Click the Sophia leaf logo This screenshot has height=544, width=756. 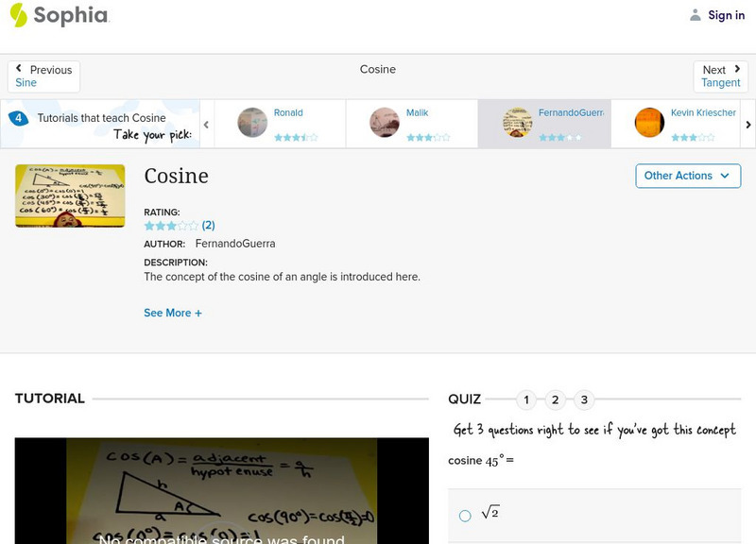[x=18, y=15]
